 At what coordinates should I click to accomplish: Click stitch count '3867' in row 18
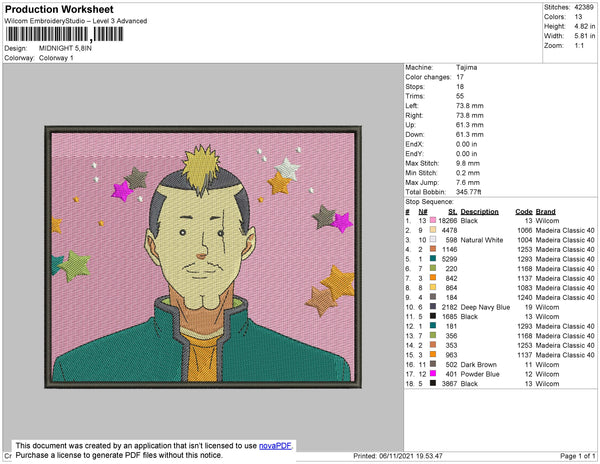pos(450,384)
